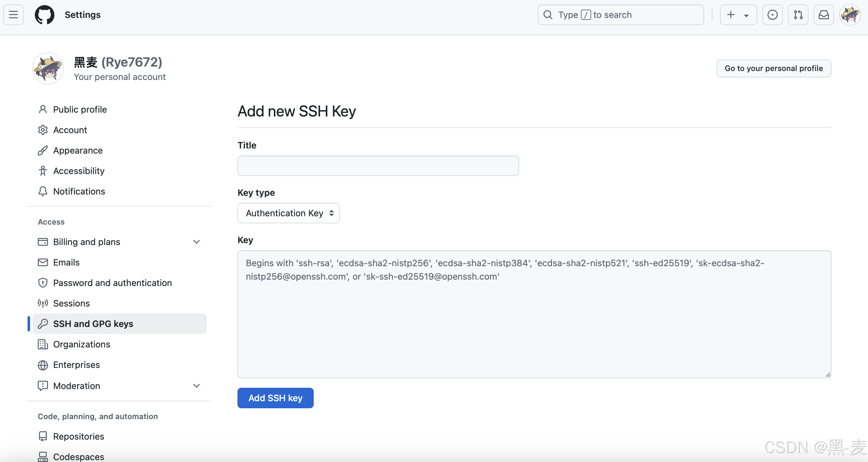Click the Notifications bell icon
Viewport: 868px width, 462px height.
coord(43,191)
